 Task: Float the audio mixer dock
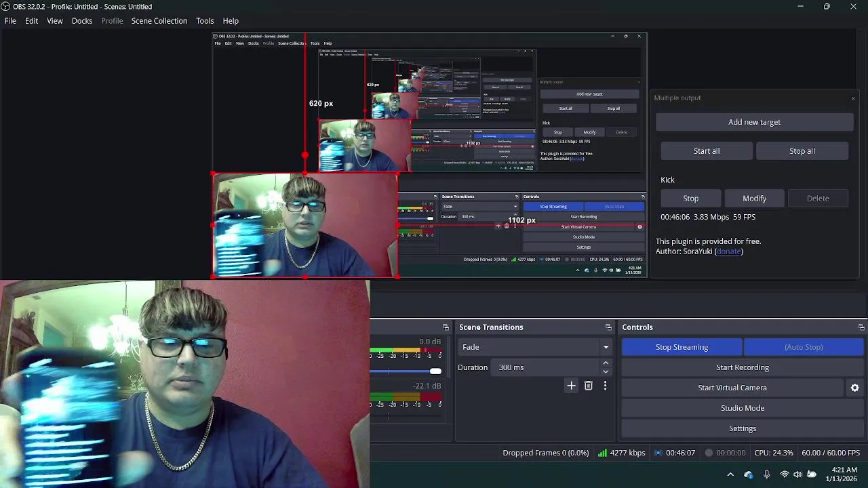pyautogui.click(x=446, y=327)
